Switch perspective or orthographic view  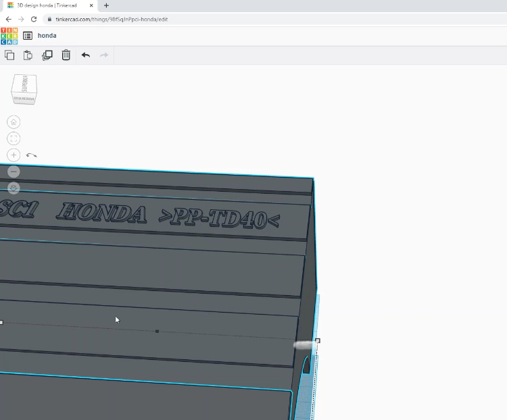click(x=14, y=188)
